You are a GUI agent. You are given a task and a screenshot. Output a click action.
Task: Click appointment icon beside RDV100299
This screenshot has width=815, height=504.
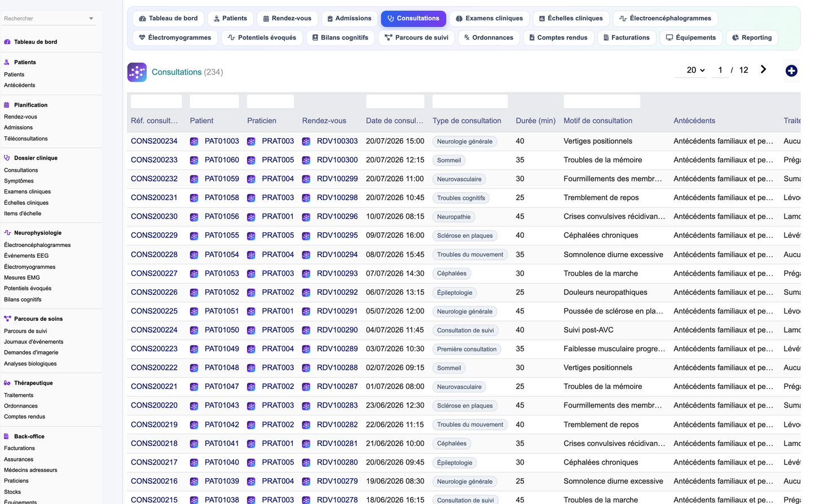point(306,179)
